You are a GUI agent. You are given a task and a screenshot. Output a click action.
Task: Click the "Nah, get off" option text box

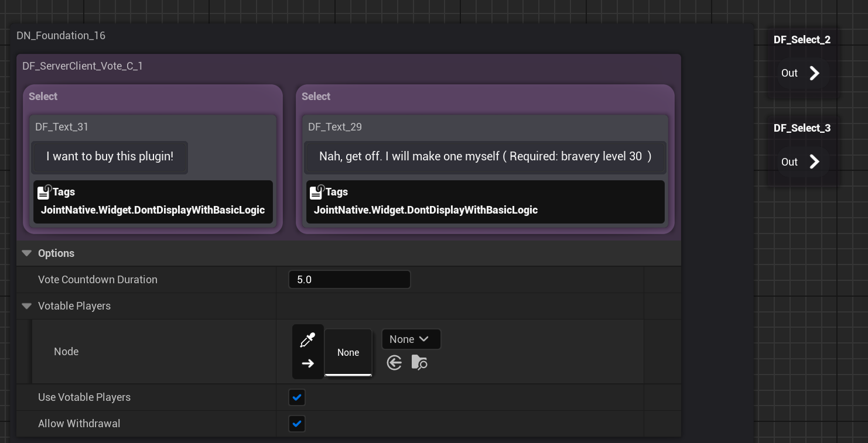coord(485,157)
